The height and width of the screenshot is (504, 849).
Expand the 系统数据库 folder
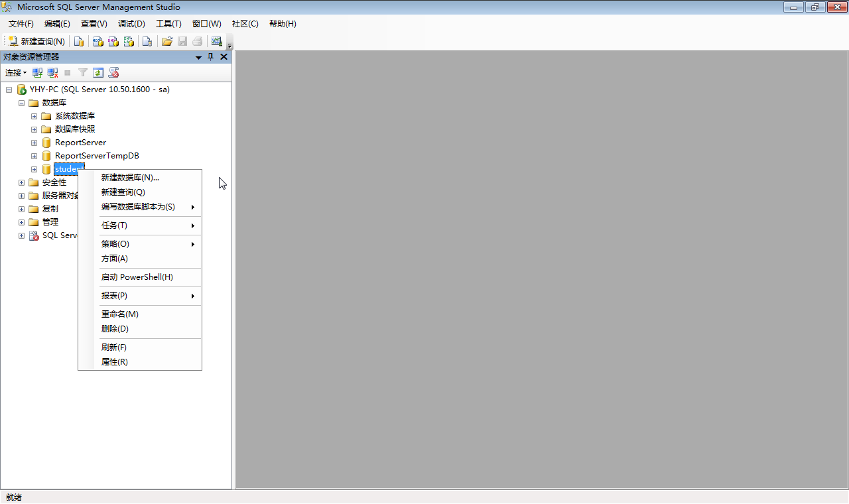tap(34, 116)
